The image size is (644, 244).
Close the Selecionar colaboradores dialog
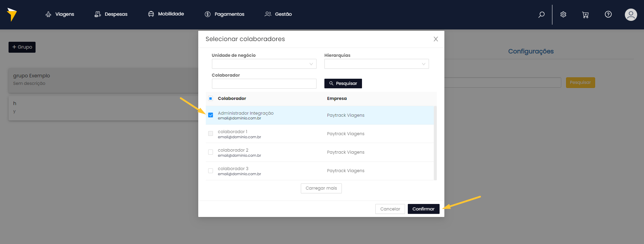[x=436, y=39]
